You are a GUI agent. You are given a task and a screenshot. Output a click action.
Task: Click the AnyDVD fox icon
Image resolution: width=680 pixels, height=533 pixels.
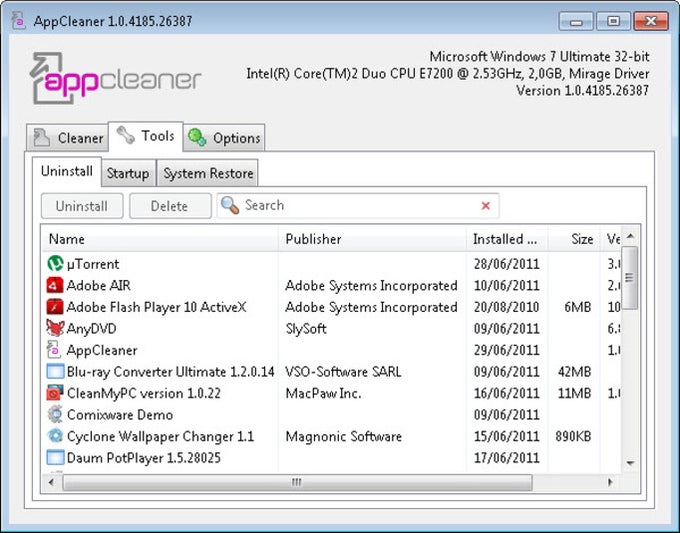[x=55, y=328]
